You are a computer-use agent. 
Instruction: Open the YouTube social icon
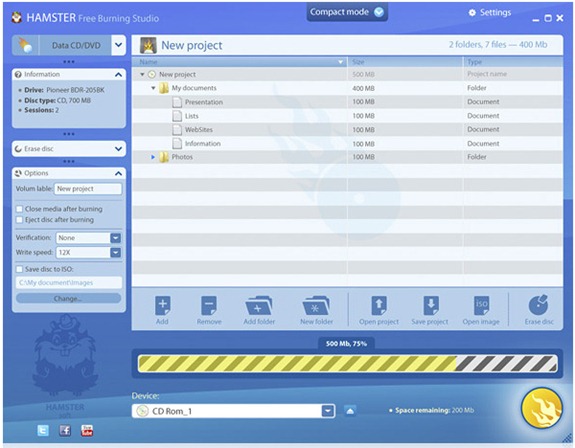coord(87,430)
